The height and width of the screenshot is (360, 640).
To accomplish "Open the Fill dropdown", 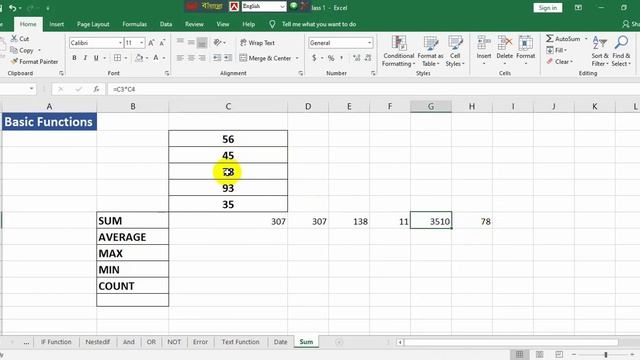I will [x=556, y=50].
